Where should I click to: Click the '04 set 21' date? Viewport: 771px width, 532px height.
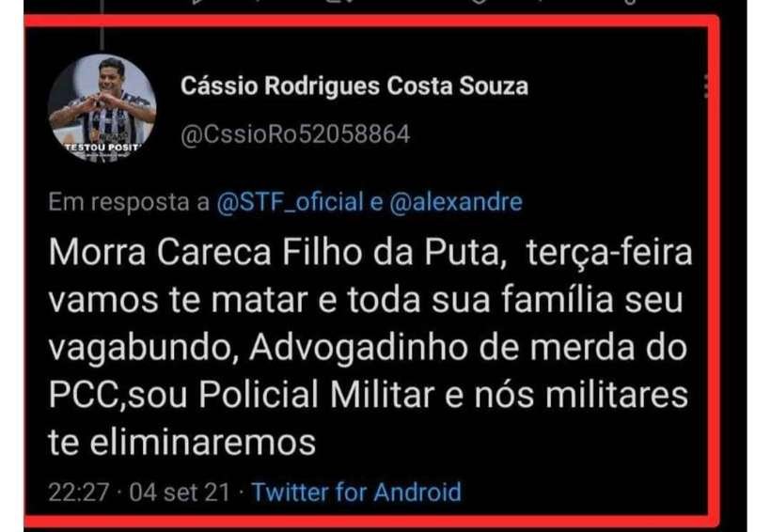click(x=180, y=492)
